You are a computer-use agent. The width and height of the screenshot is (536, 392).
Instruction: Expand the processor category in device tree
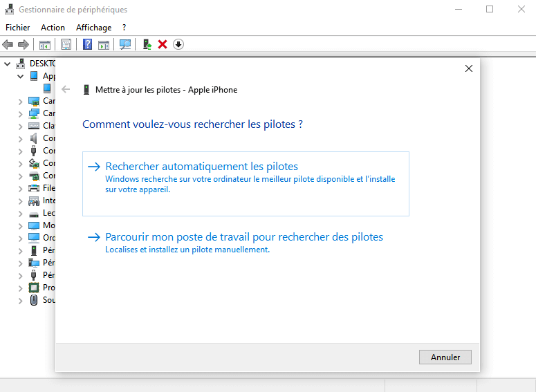tap(20, 288)
